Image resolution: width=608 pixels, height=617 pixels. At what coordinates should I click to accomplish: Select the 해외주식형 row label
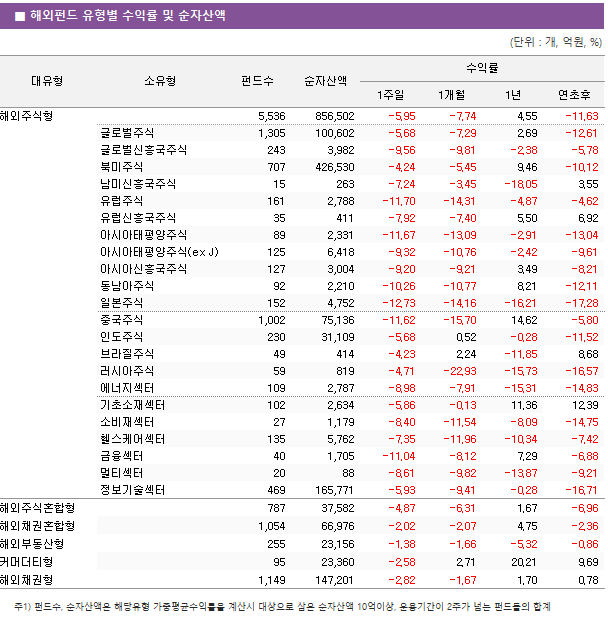click(26, 116)
